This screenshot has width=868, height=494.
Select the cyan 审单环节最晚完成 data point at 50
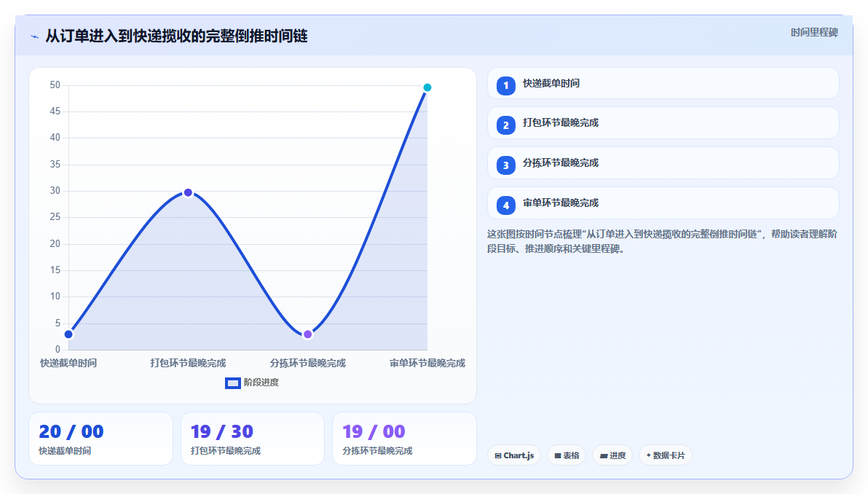pos(427,87)
